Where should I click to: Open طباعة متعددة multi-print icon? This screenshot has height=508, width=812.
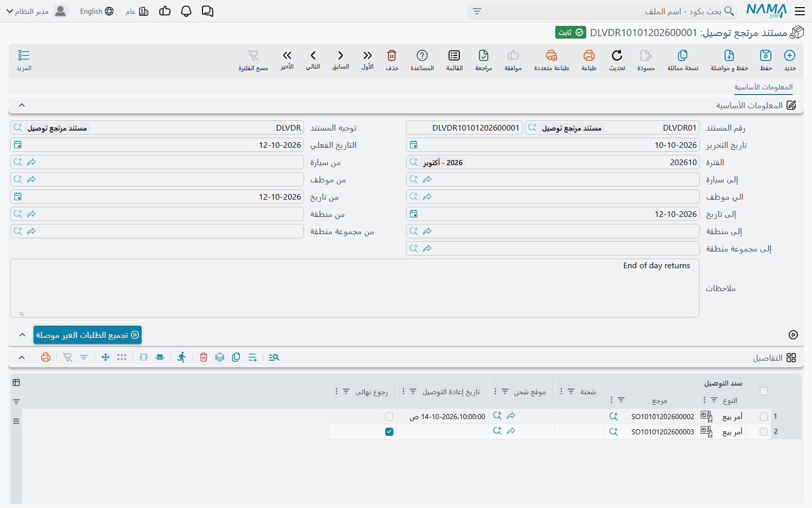coord(552,56)
